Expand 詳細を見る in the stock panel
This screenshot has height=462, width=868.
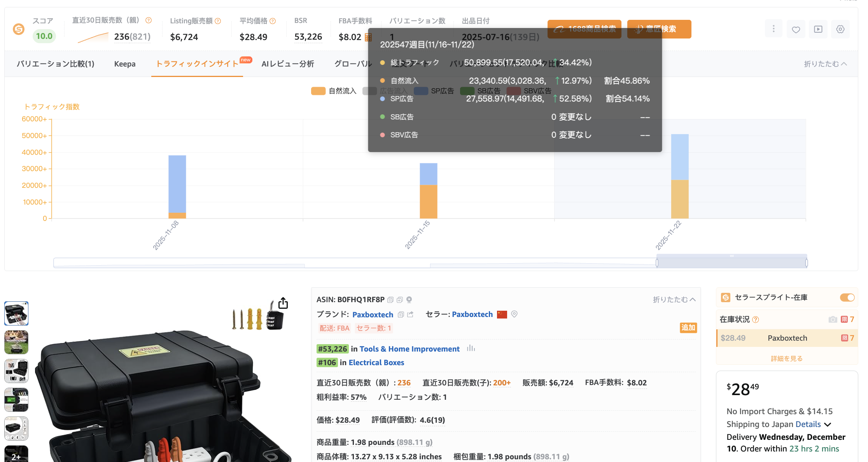click(x=786, y=358)
